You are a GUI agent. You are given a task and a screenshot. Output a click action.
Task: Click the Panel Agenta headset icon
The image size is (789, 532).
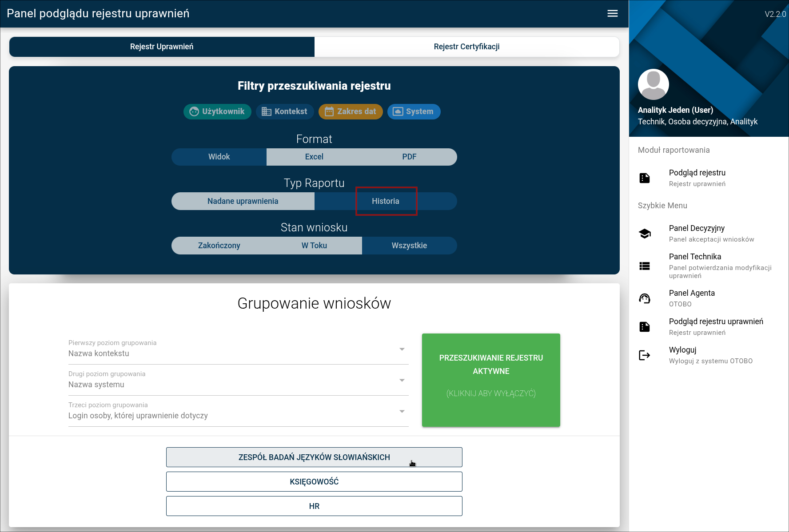coord(644,298)
